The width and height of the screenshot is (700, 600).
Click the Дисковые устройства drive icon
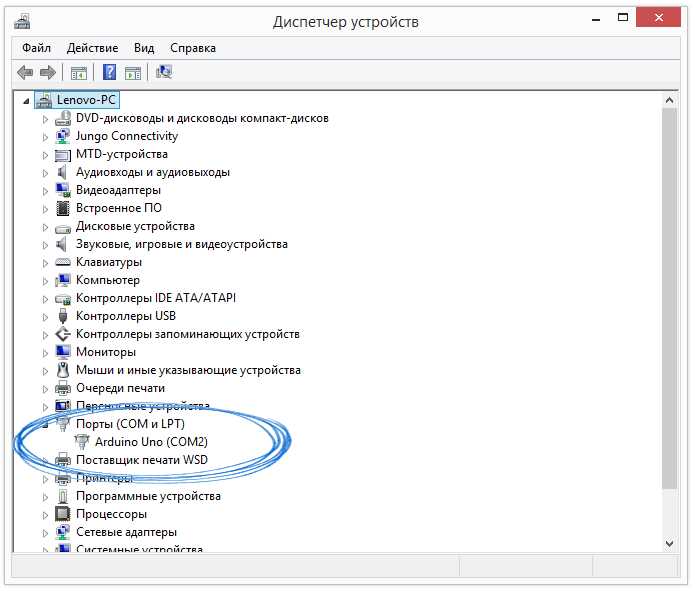(x=62, y=229)
